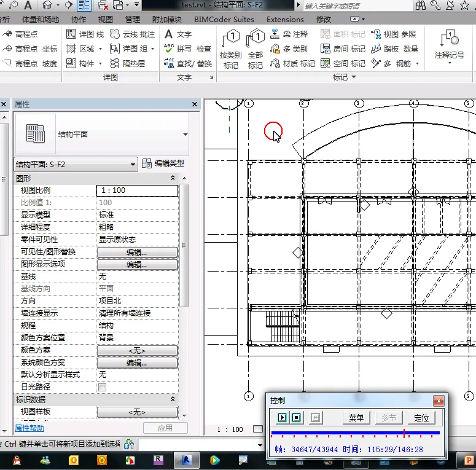Viewport: 476px width, 470px height.
Task: Click the 1 : 100 scale in view control bar
Action: [x=230, y=429]
